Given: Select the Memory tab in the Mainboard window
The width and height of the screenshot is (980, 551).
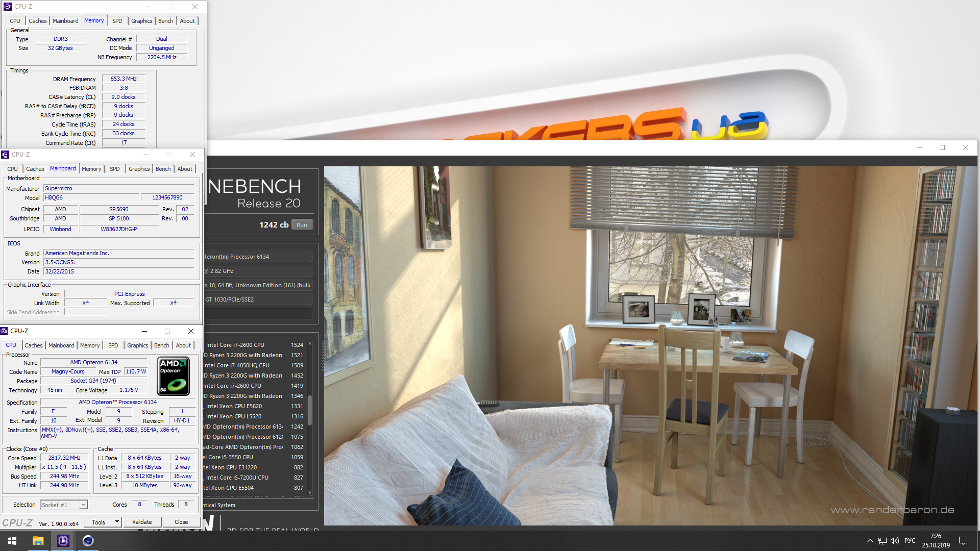Looking at the screenshot, I should (x=91, y=169).
